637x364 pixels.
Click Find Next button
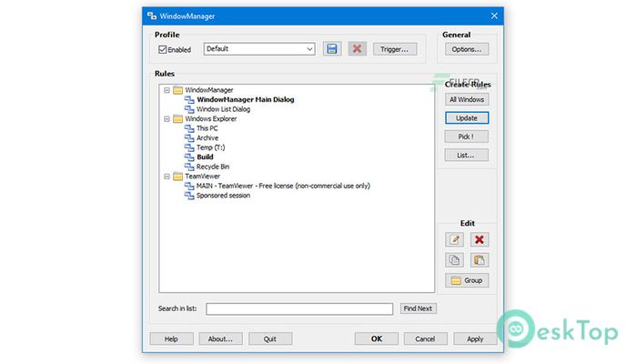click(418, 308)
